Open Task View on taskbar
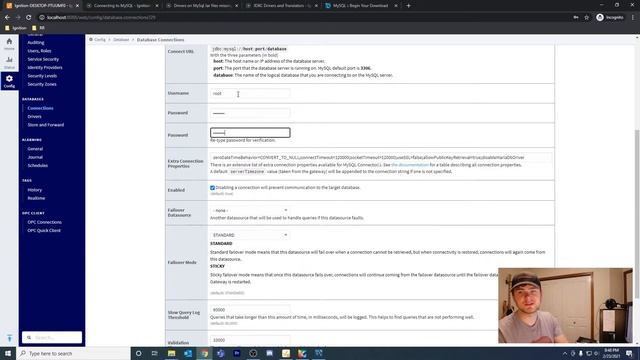The height and width of the screenshot is (360, 640). pyautogui.click(x=155, y=353)
